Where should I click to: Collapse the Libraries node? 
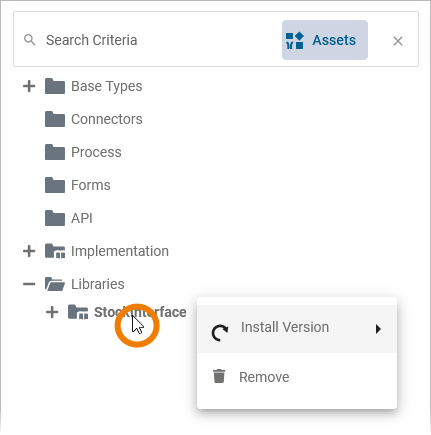[29, 284]
